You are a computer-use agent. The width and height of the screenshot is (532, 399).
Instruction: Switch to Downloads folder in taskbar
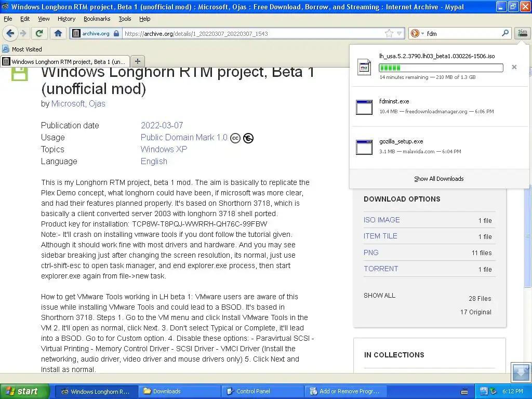179,391
